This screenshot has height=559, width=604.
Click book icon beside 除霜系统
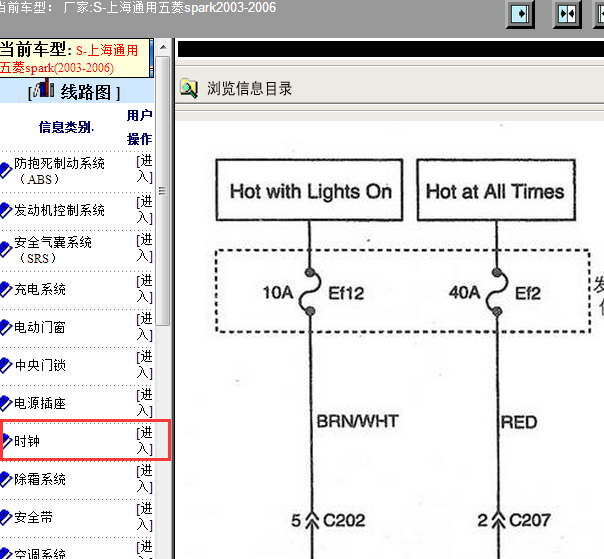[x=5, y=479]
